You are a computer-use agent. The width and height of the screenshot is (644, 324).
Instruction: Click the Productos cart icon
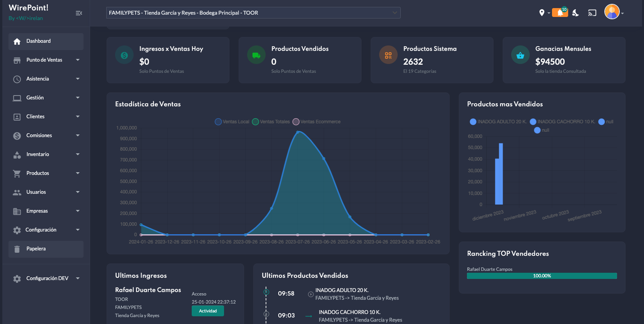coord(17,173)
